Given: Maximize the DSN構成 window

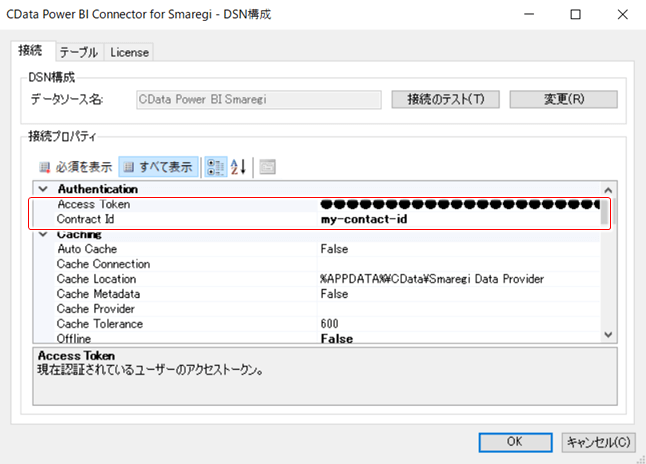Looking at the screenshot, I should 575,14.
